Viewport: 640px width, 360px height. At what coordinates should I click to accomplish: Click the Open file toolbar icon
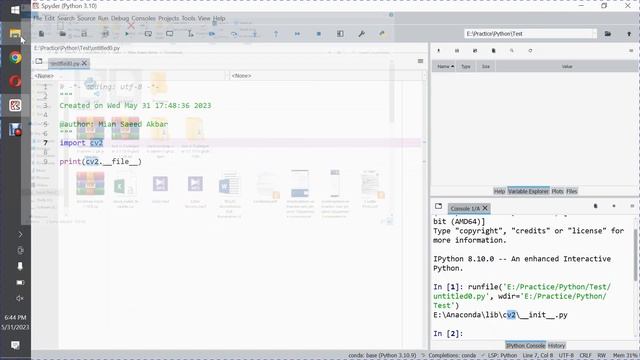(62, 34)
